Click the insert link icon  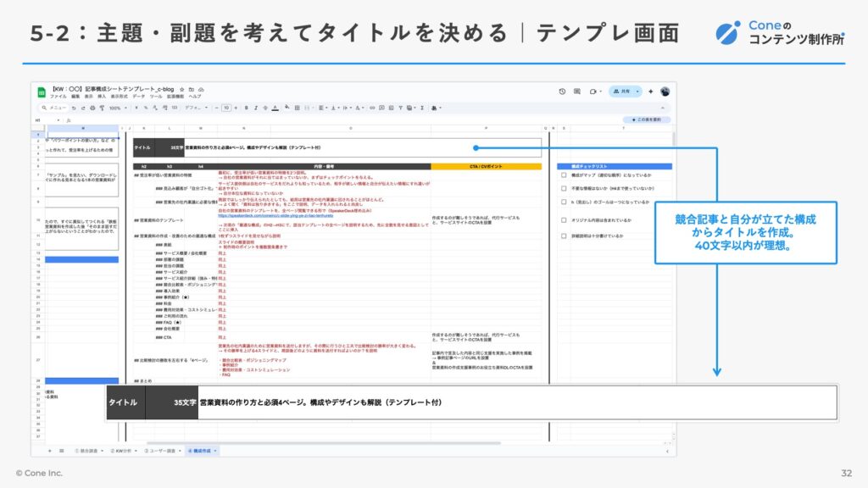(373, 108)
